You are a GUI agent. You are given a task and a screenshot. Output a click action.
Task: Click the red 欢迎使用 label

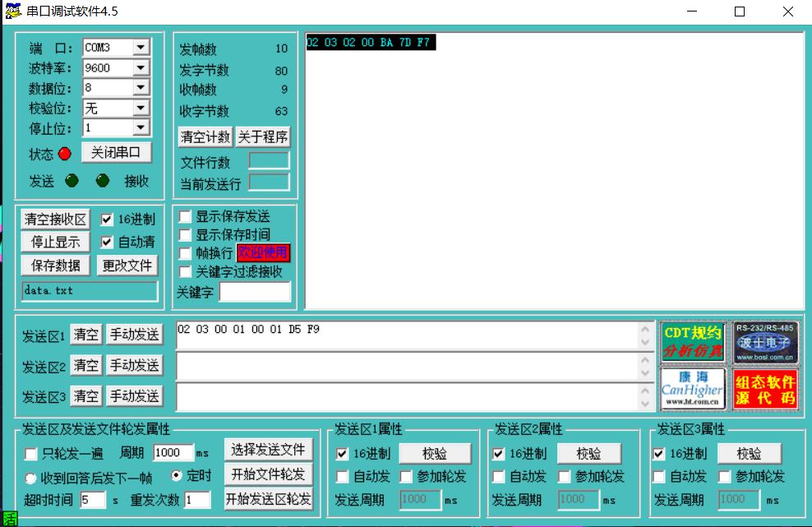coord(263,252)
